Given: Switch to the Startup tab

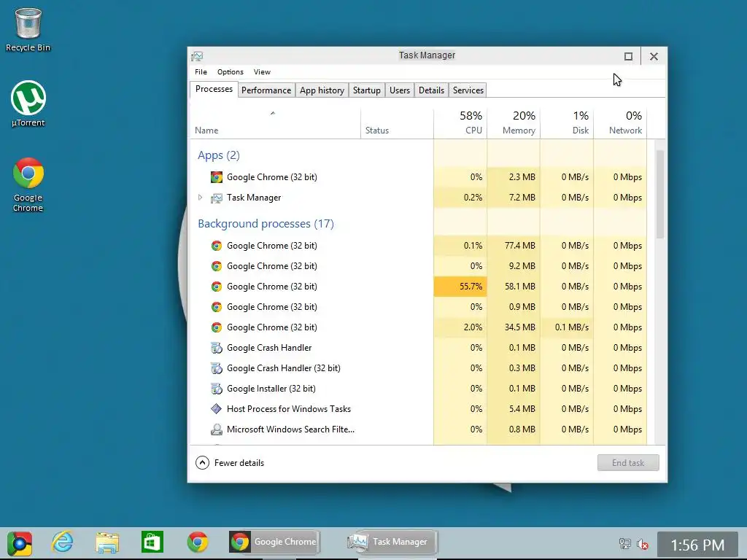Looking at the screenshot, I should click(367, 90).
